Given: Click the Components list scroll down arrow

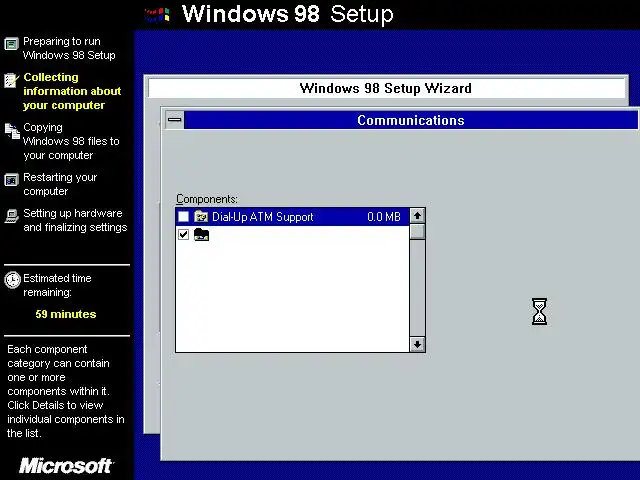Looking at the screenshot, I should pyautogui.click(x=417, y=344).
